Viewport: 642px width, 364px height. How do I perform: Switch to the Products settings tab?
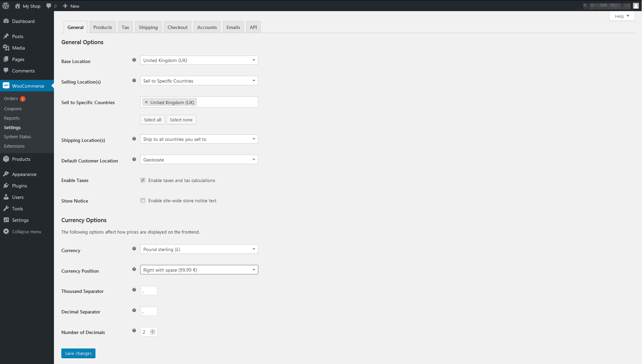click(103, 27)
